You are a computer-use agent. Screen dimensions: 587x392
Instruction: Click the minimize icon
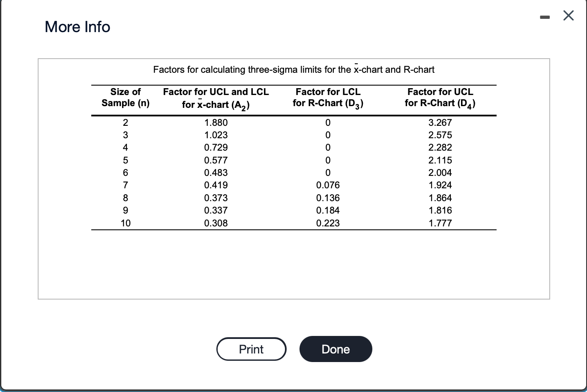pos(544,16)
